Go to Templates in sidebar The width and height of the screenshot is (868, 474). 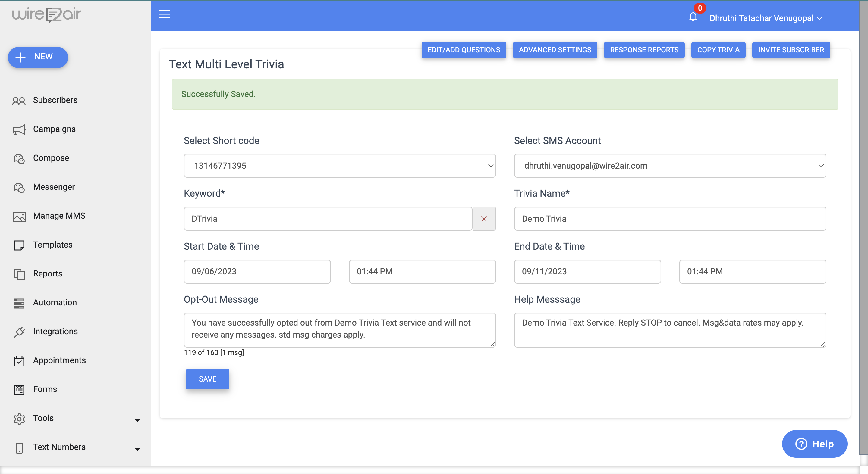52,245
